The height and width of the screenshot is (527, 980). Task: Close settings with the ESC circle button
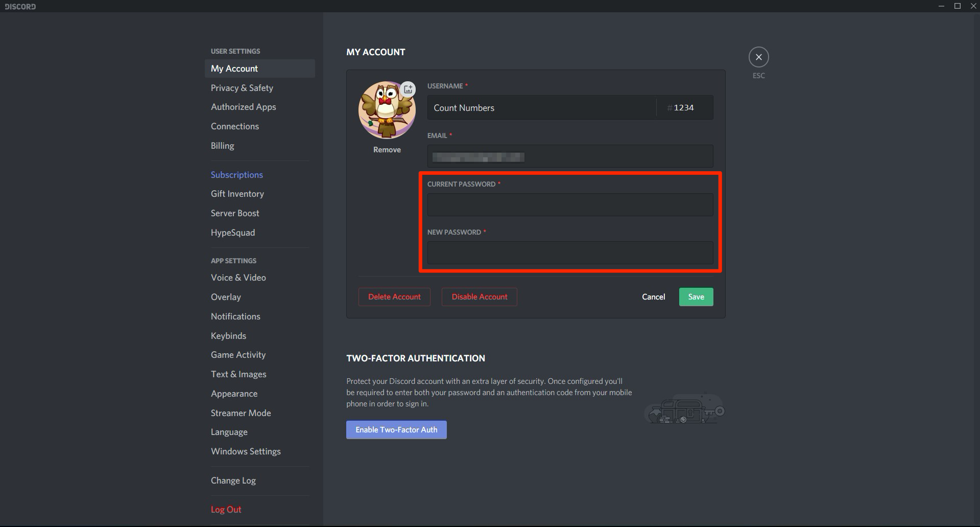[x=758, y=57]
